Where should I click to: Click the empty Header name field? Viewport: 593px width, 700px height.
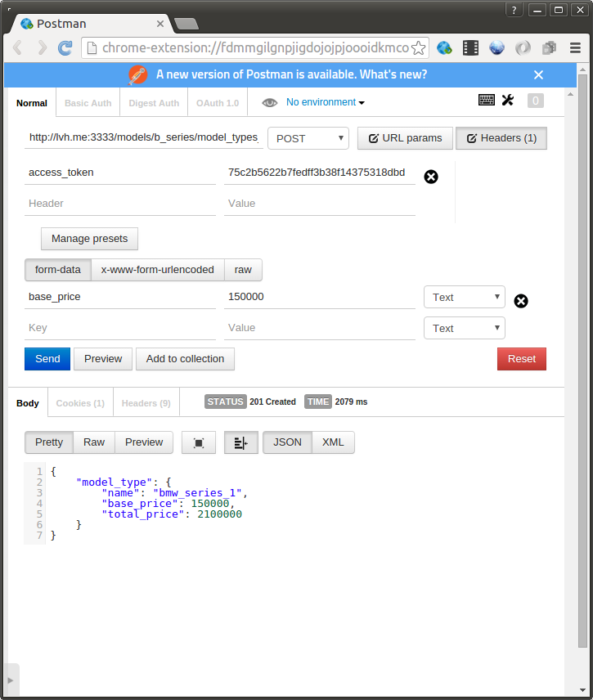(x=120, y=204)
